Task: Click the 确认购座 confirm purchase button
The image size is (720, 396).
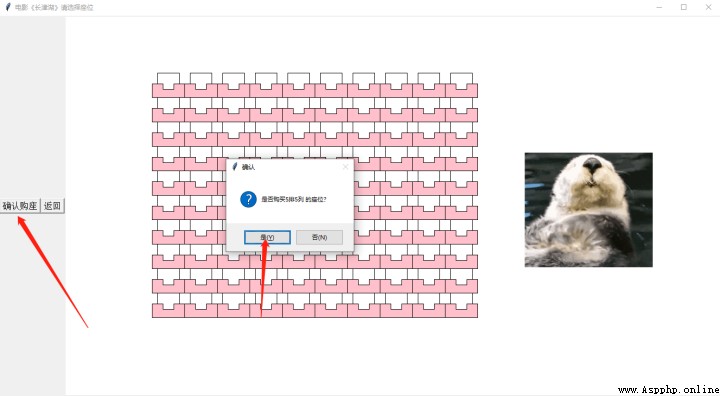Action: tap(20, 206)
